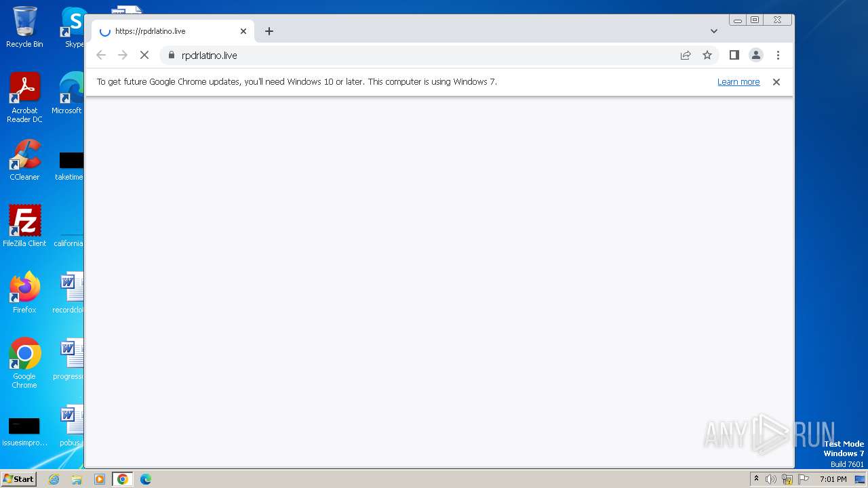Open Acrobat Reader DC shortcut
This screenshot has width=868, height=488.
pos(24,98)
